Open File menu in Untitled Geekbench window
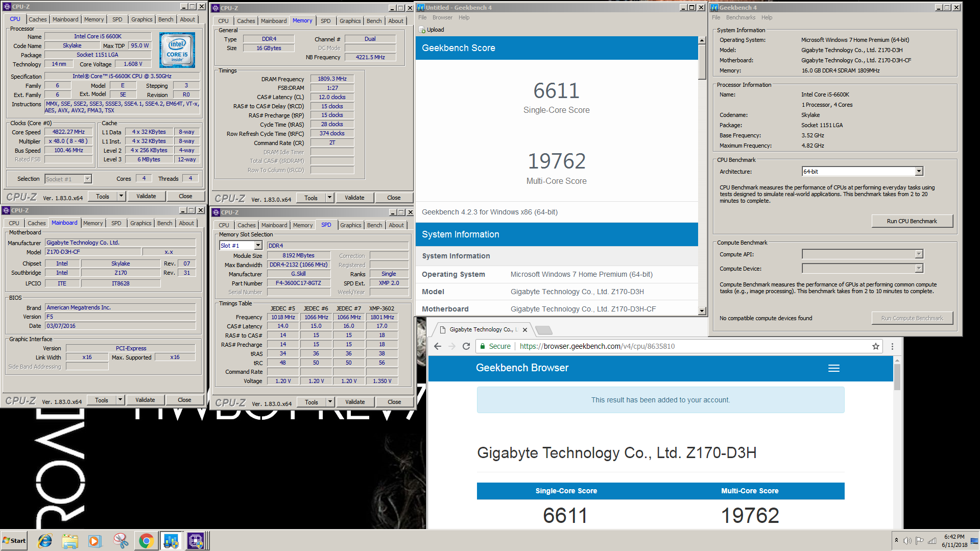Screen dimensions: 980x551 click(x=422, y=17)
